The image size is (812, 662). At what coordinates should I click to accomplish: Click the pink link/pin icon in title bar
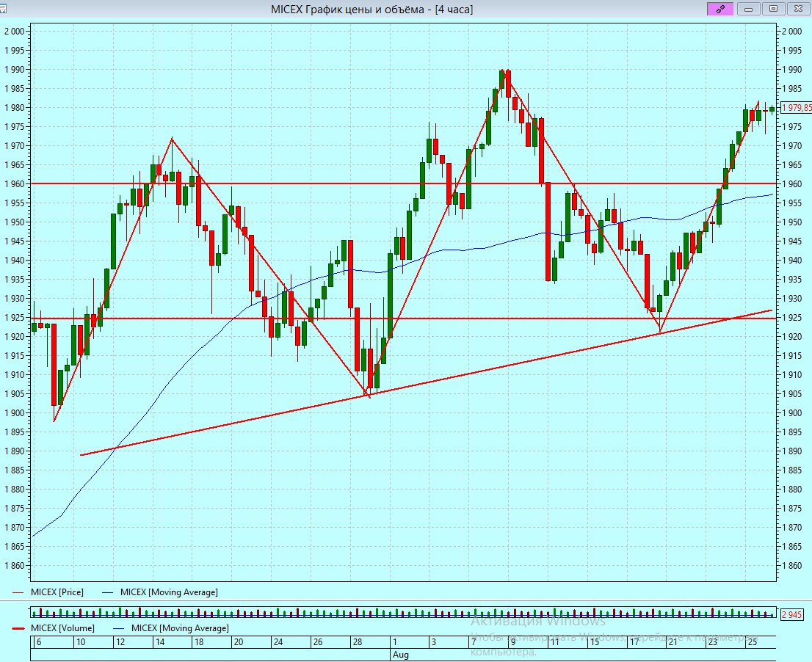720,9
